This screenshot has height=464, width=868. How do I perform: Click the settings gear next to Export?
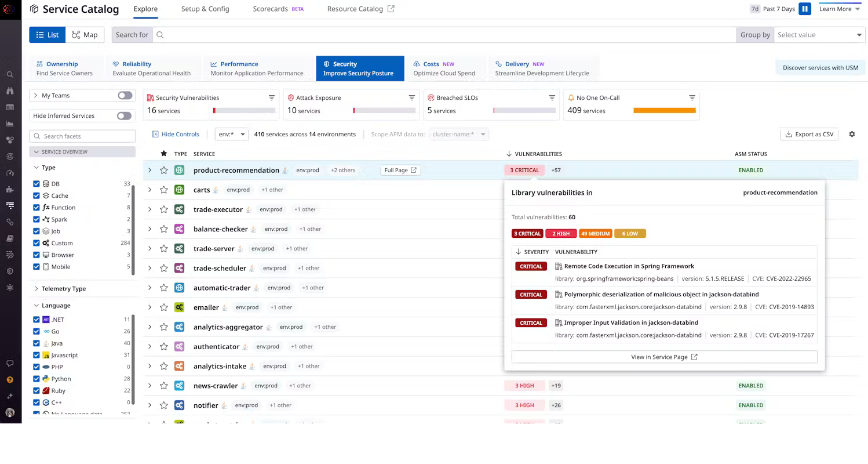click(852, 134)
